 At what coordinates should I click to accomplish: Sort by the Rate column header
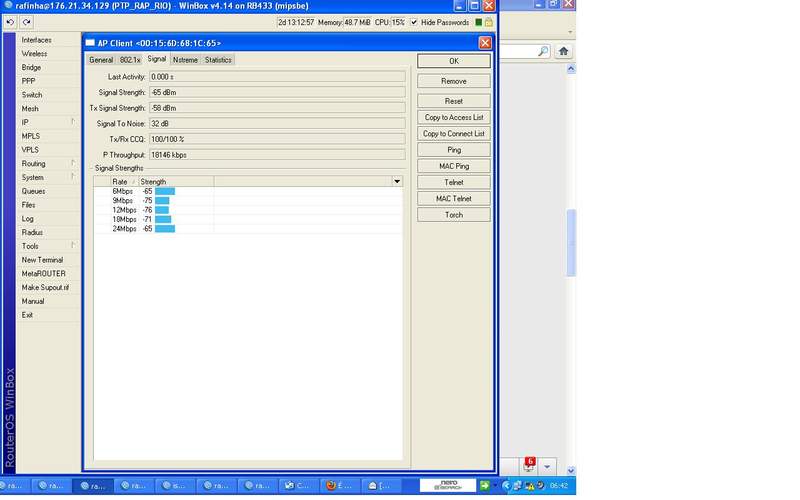124,182
